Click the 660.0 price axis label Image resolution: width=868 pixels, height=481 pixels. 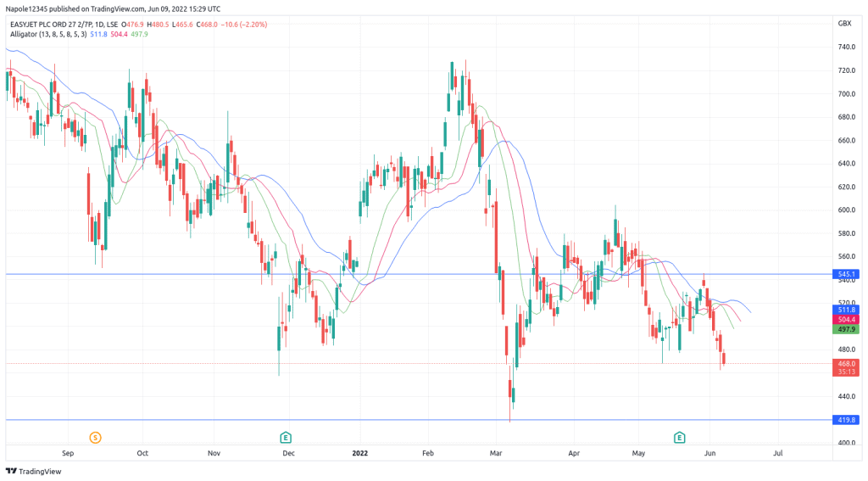(847, 140)
